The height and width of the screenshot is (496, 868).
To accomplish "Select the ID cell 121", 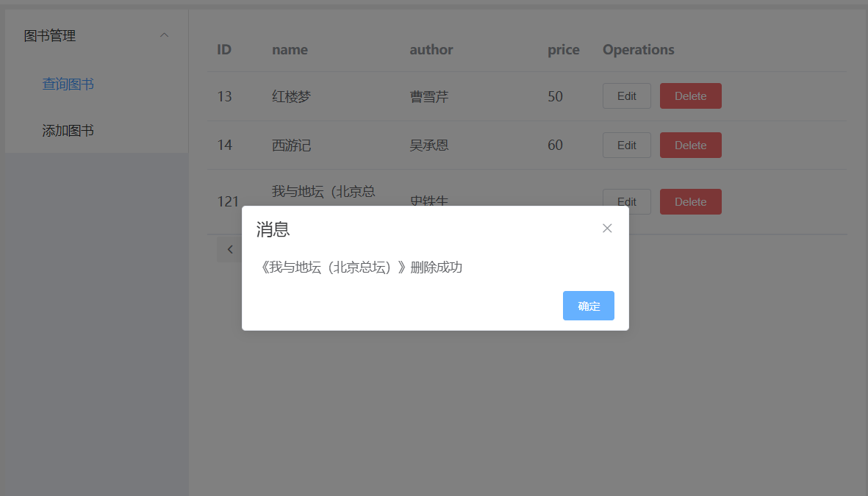I will click(228, 201).
